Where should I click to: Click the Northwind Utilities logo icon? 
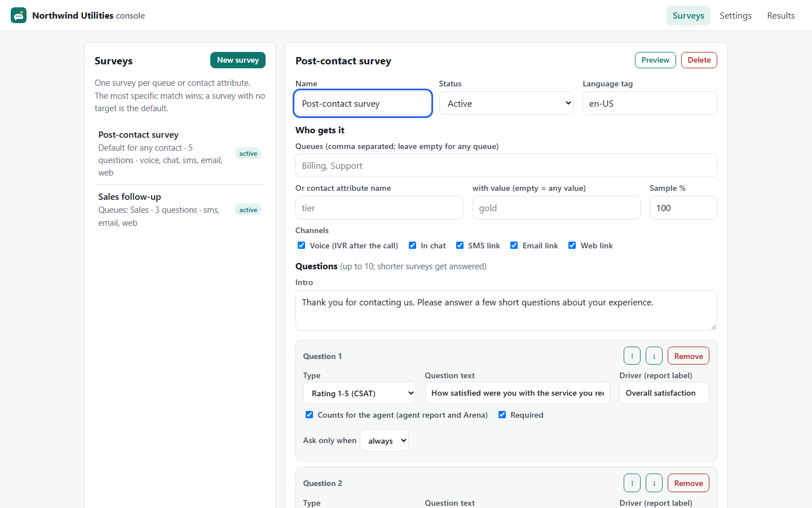click(x=19, y=15)
